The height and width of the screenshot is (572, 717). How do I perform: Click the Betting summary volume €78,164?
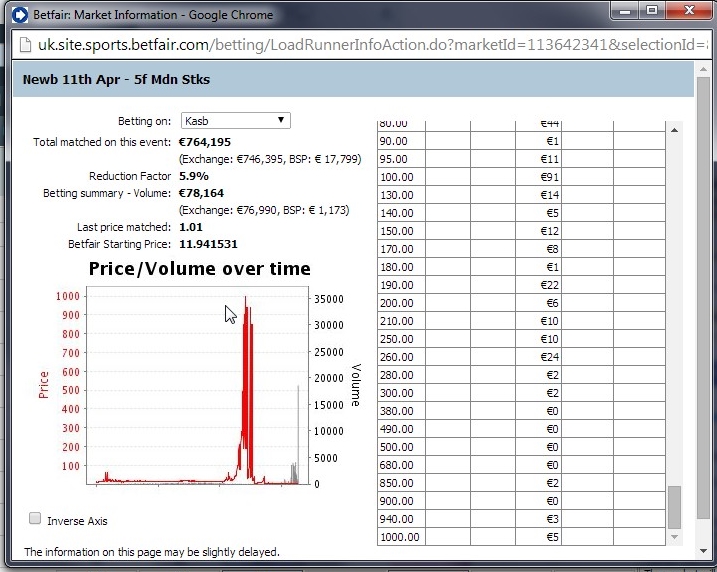201,193
